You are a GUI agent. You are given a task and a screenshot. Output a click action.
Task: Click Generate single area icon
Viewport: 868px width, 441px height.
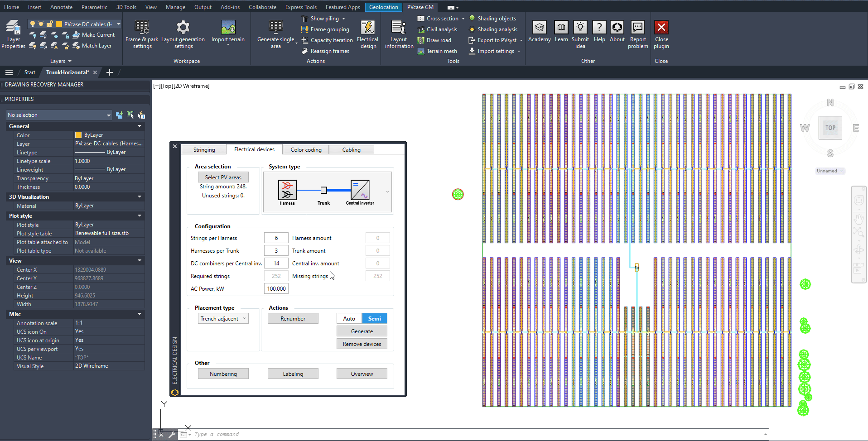(x=275, y=27)
